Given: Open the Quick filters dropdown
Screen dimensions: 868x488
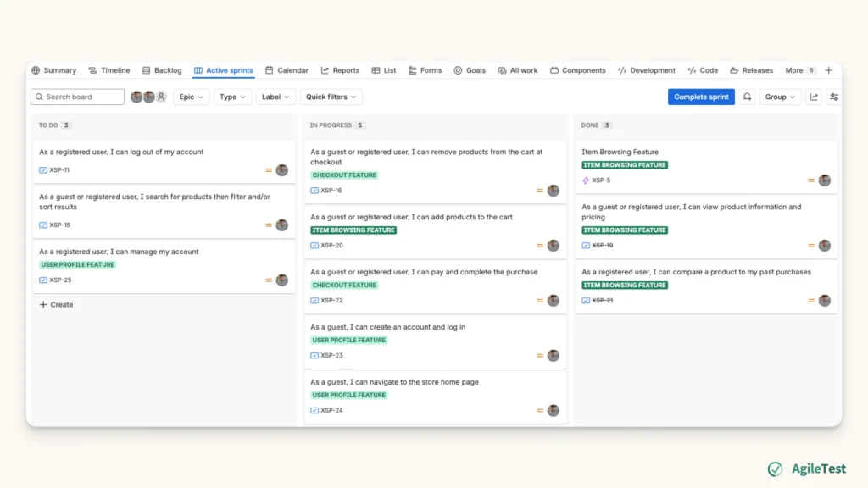Looking at the screenshot, I should point(331,97).
